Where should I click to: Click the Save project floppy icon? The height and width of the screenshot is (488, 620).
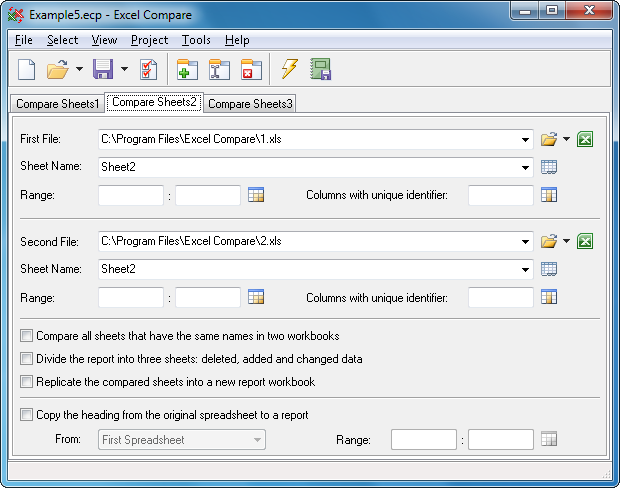[x=102, y=69]
